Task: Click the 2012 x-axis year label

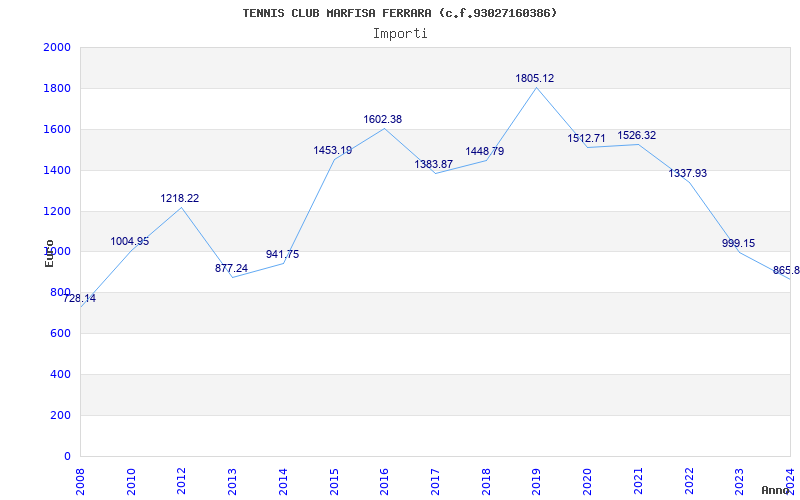Action: point(181,481)
